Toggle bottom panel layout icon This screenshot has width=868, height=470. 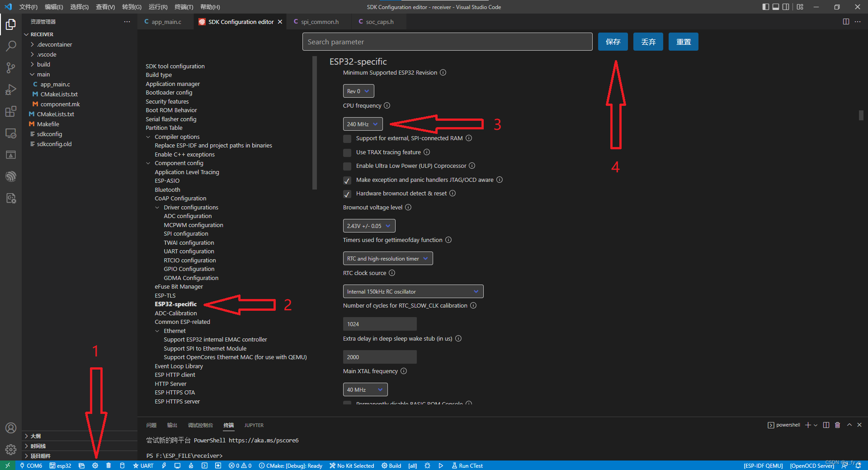click(x=776, y=7)
